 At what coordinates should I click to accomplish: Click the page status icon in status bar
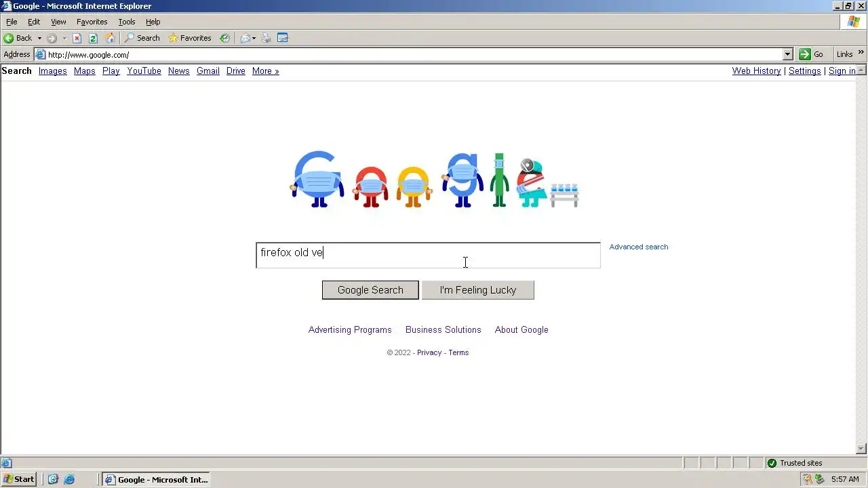tap(6, 464)
